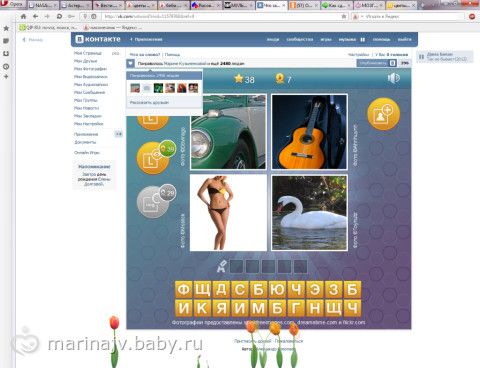Click the gray remove letters hint button
Screen dimensions: 480x368
[153, 202]
